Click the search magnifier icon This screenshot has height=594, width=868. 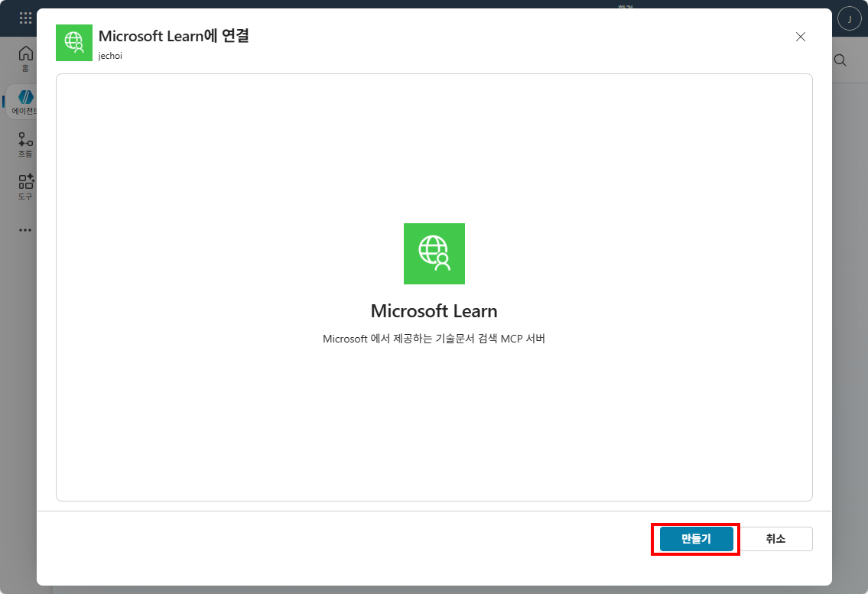[x=840, y=60]
